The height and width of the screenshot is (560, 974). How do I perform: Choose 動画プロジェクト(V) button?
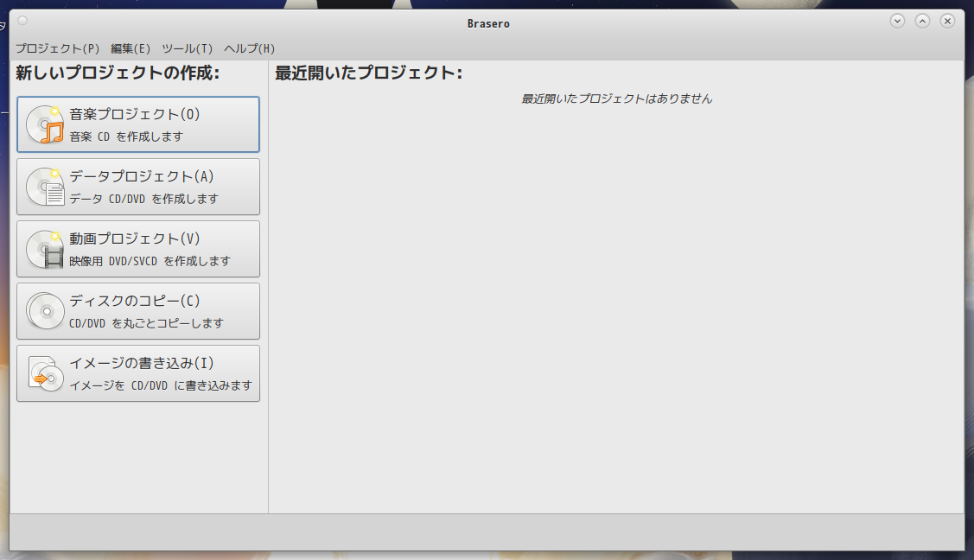pos(138,249)
